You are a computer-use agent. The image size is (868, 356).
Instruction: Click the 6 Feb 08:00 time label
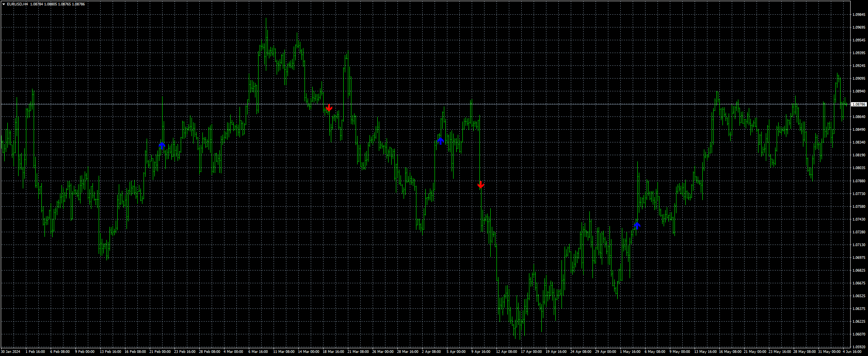60,352
